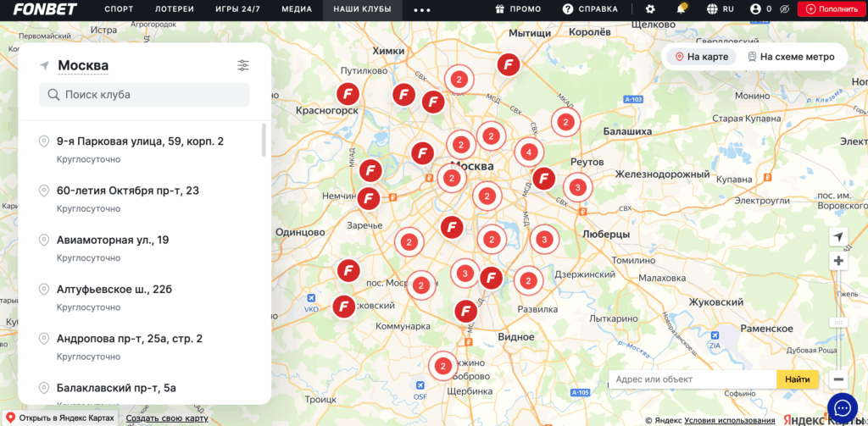Click the club marker near Немчиновка

point(369,198)
